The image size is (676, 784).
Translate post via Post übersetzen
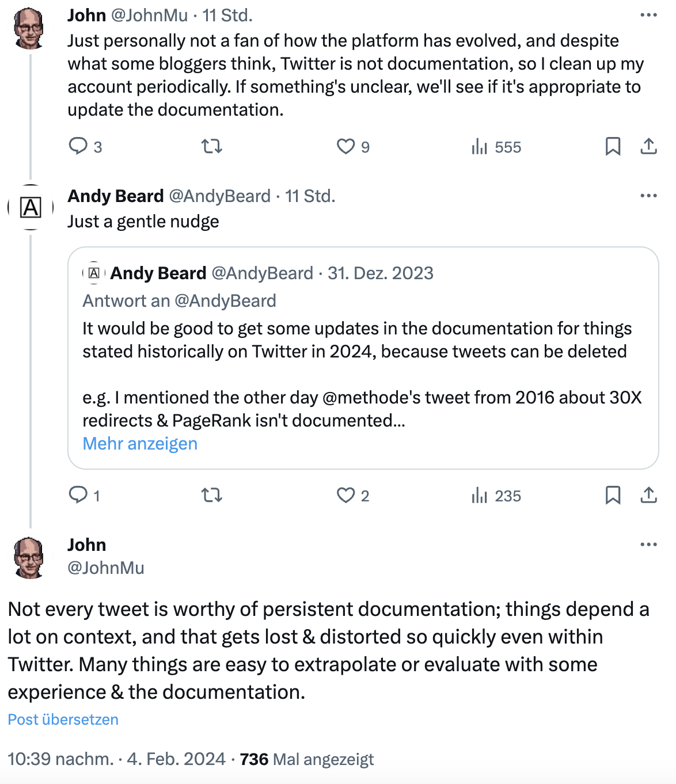click(x=63, y=720)
